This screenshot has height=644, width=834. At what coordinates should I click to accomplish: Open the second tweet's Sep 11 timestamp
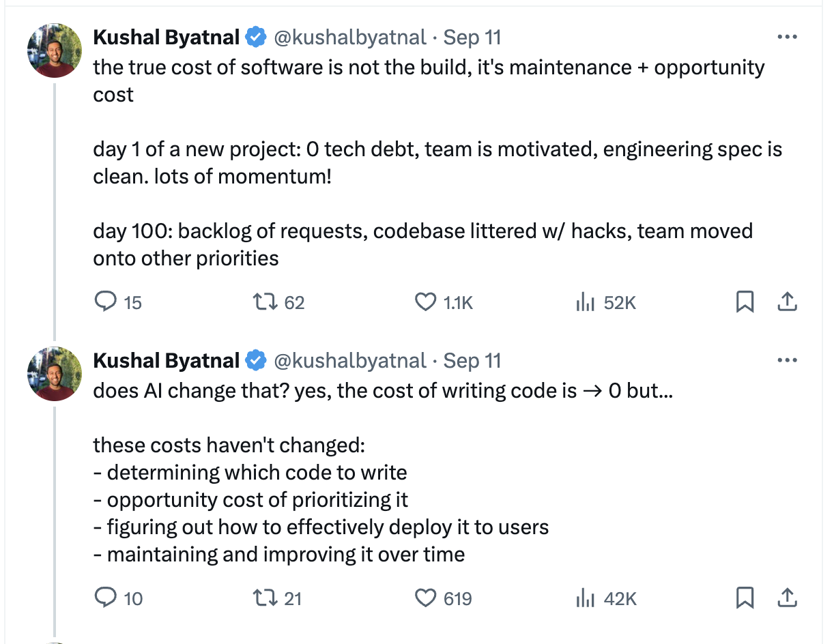click(x=472, y=361)
